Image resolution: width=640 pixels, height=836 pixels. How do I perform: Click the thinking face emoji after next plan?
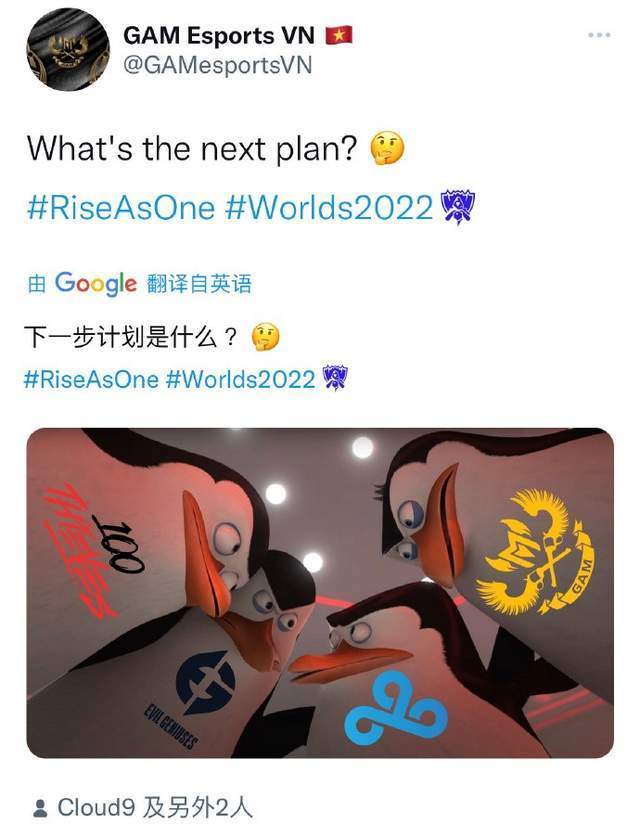pyautogui.click(x=388, y=149)
